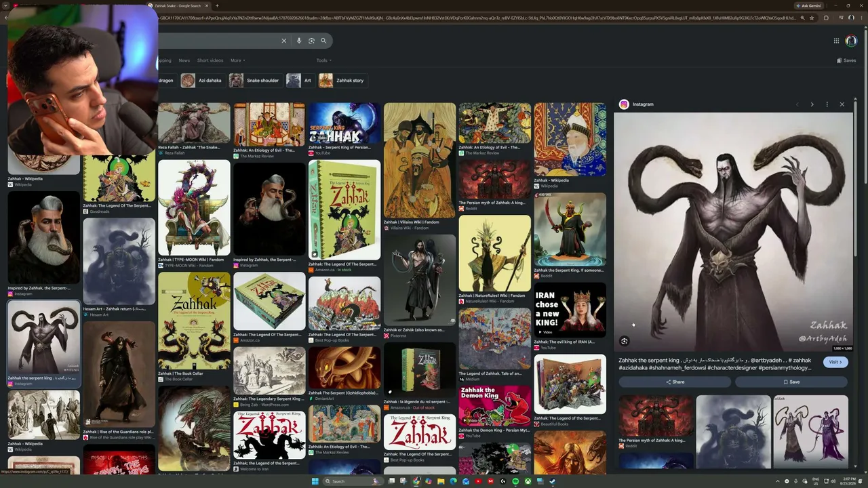The image size is (868, 488).
Task: Open the Zahhak Serpent King of Persian YouTube thumbnail
Action: tap(344, 125)
